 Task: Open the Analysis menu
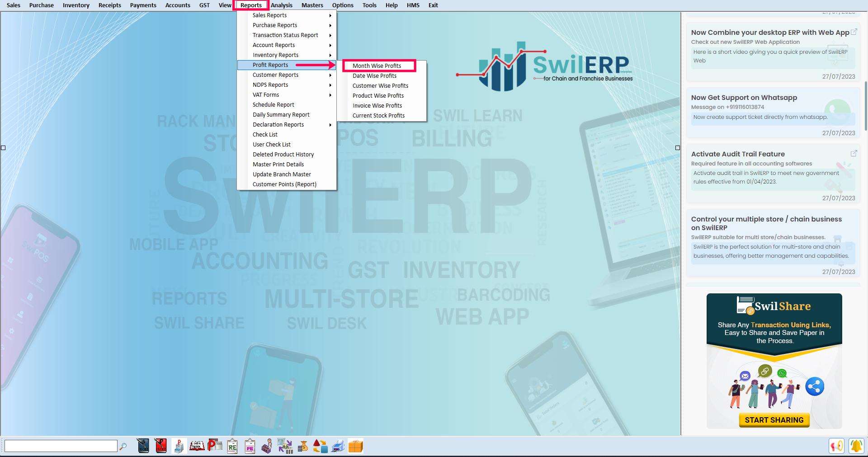[x=281, y=5]
